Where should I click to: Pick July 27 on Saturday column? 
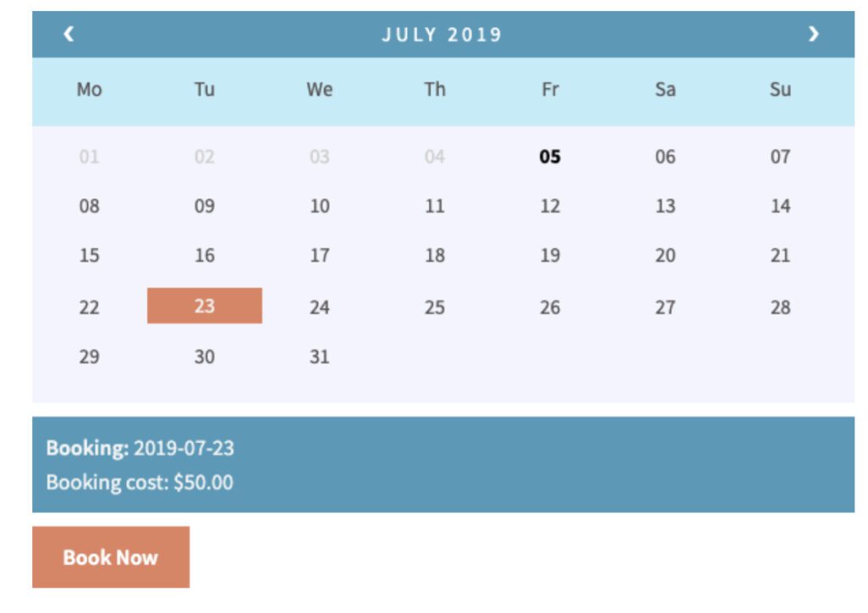pos(665,307)
